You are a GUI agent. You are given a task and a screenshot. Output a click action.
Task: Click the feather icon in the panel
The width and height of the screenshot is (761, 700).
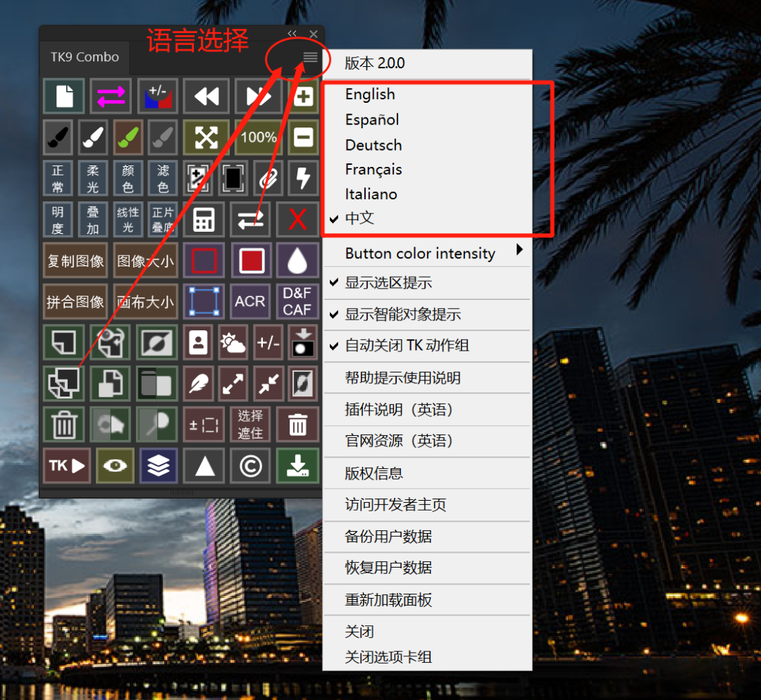[x=198, y=384]
